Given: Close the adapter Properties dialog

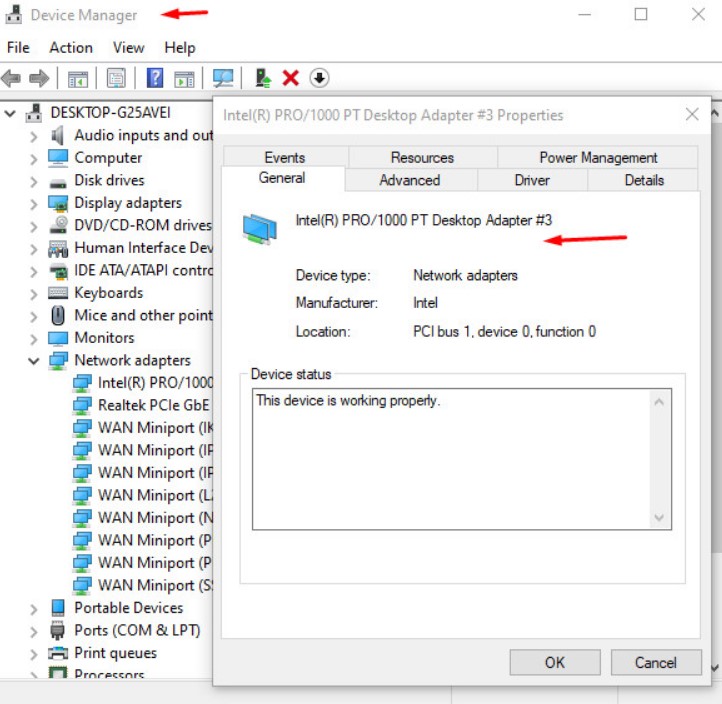Looking at the screenshot, I should [692, 114].
